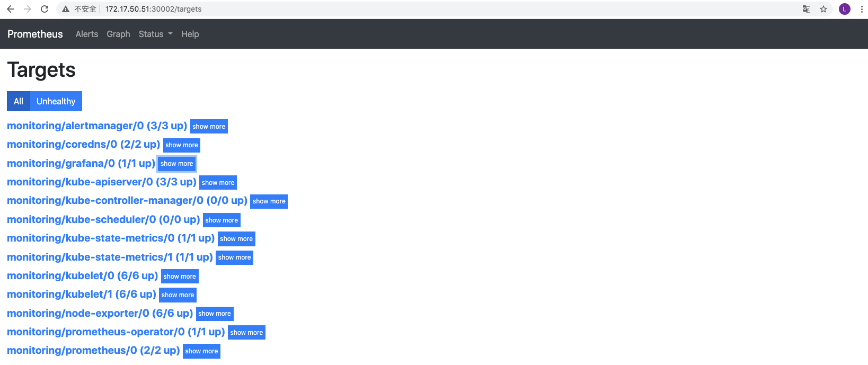Click monitoring/kubelet/1 target link
868x365 pixels.
pyautogui.click(x=81, y=294)
